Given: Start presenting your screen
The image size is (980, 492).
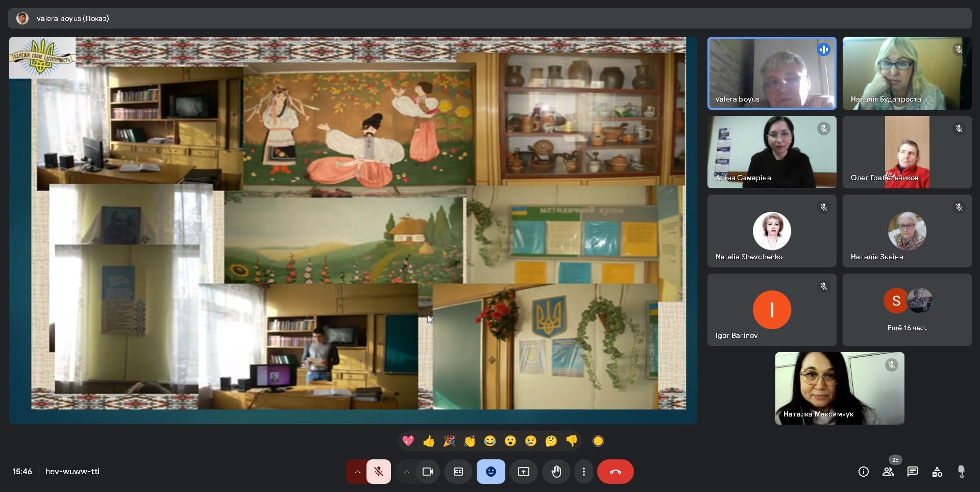Looking at the screenshot, I should pos(524,472).
